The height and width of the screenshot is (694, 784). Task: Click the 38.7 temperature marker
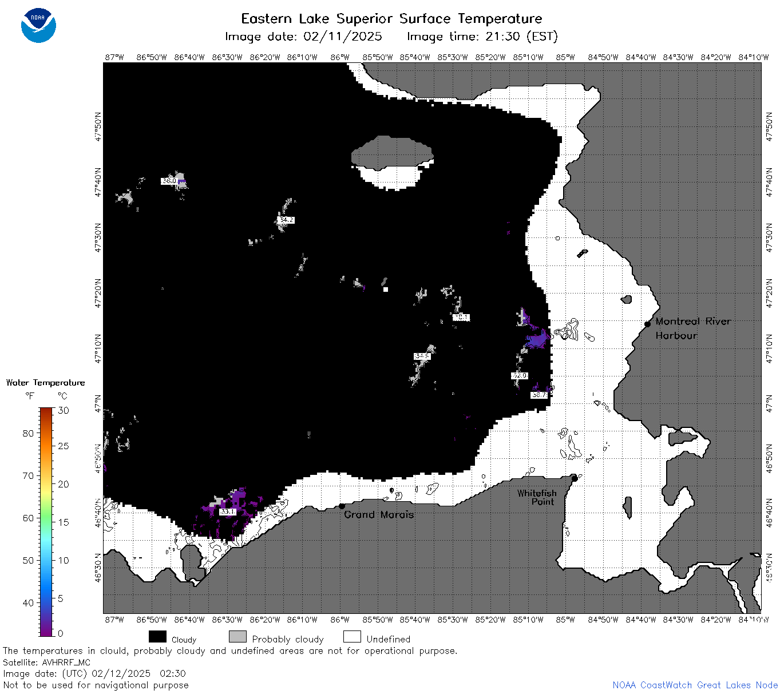(x=539, y=395)
